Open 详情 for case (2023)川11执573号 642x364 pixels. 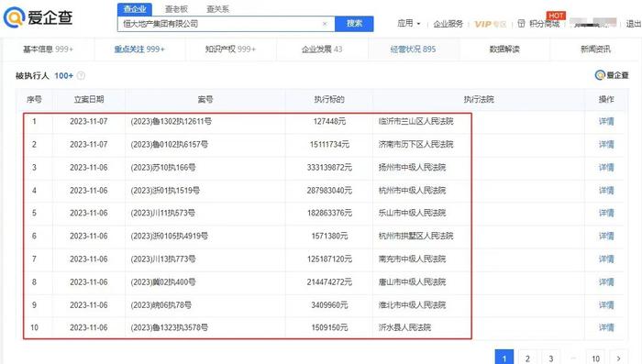pyautogui.click(x=606, y=213)
